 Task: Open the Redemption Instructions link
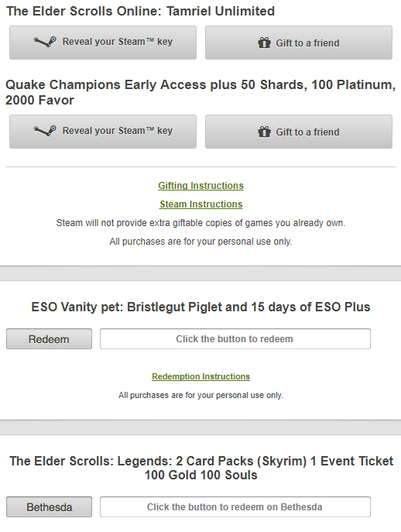tap(200, 376)
